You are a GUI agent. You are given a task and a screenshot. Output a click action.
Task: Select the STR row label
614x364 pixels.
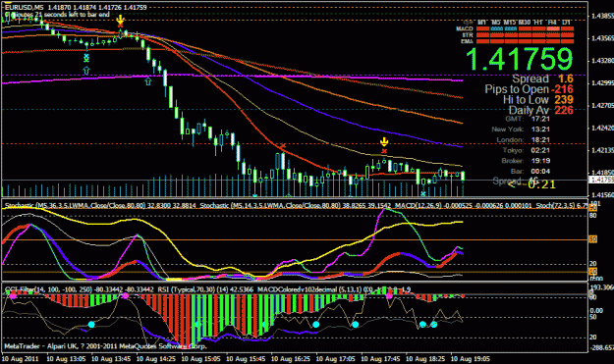coord(468,35)
